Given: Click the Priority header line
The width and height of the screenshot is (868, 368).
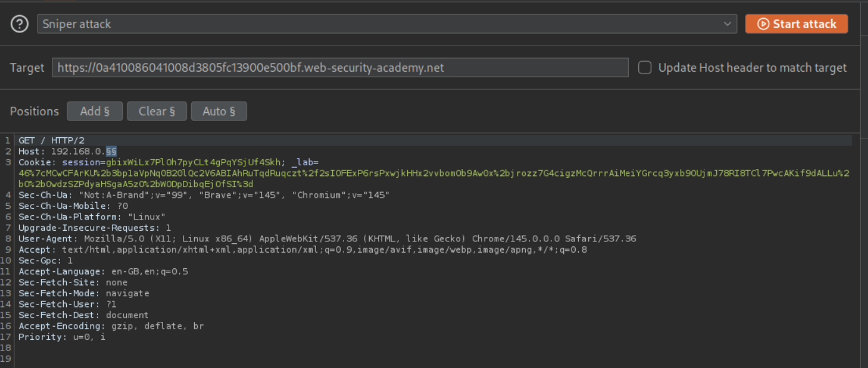Looking at the screenshot, I should [x=62, y=337].
